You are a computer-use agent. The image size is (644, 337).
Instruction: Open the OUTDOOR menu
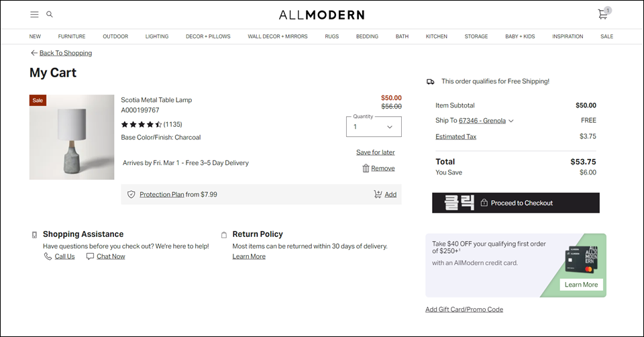[115, 36]
